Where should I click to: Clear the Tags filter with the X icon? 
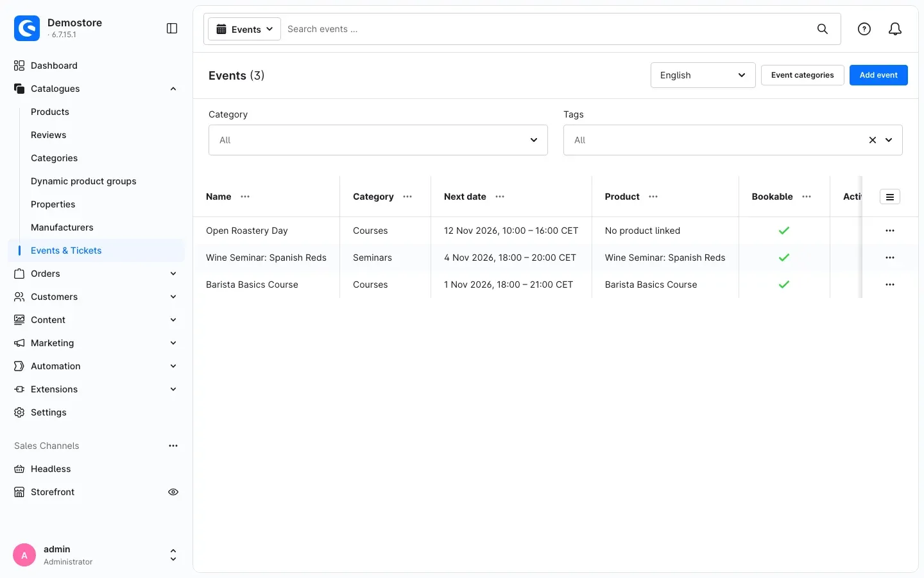point(873,140)
